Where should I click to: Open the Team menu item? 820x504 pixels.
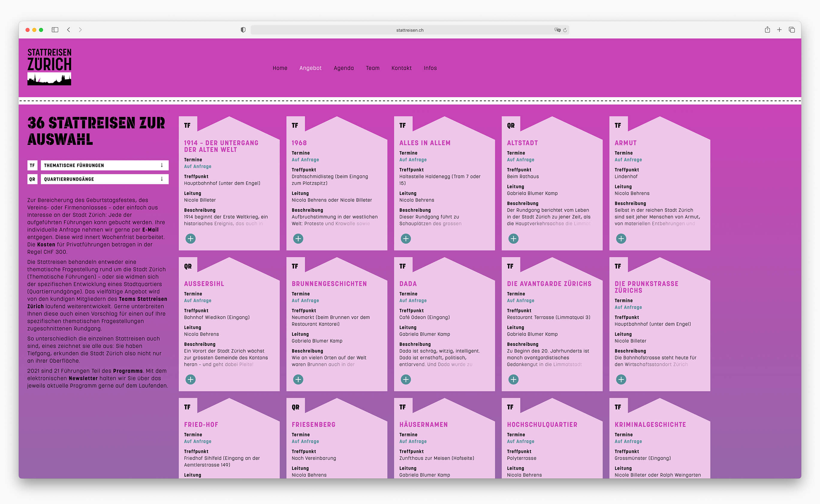373,68
